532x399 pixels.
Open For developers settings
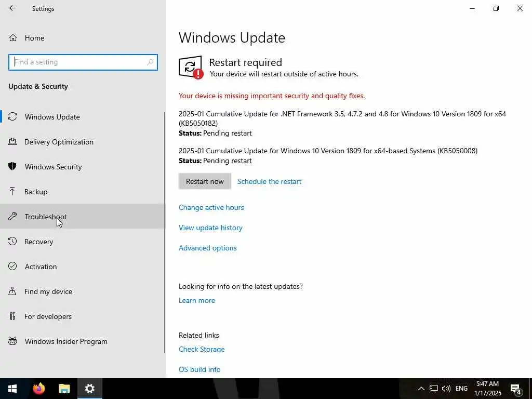coord(83,316)
